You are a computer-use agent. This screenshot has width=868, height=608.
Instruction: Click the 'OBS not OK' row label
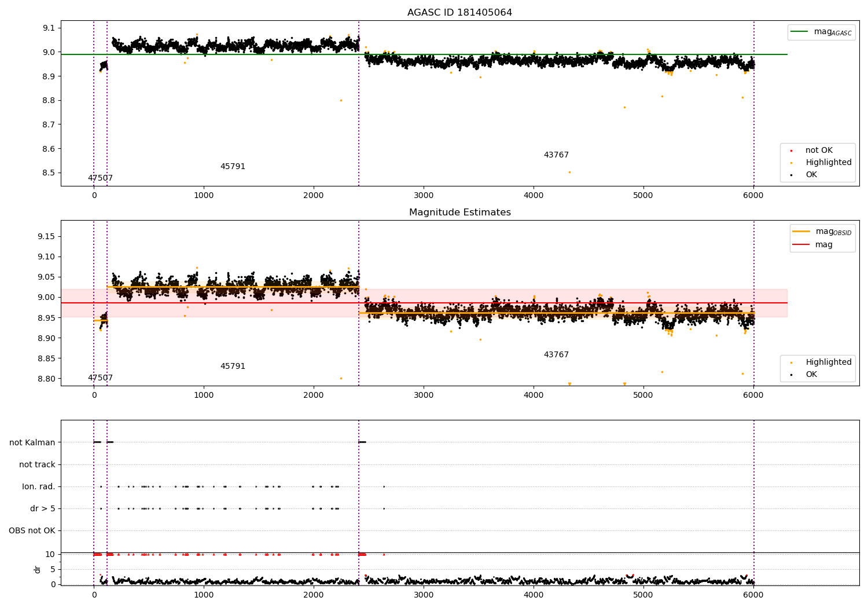32,530
